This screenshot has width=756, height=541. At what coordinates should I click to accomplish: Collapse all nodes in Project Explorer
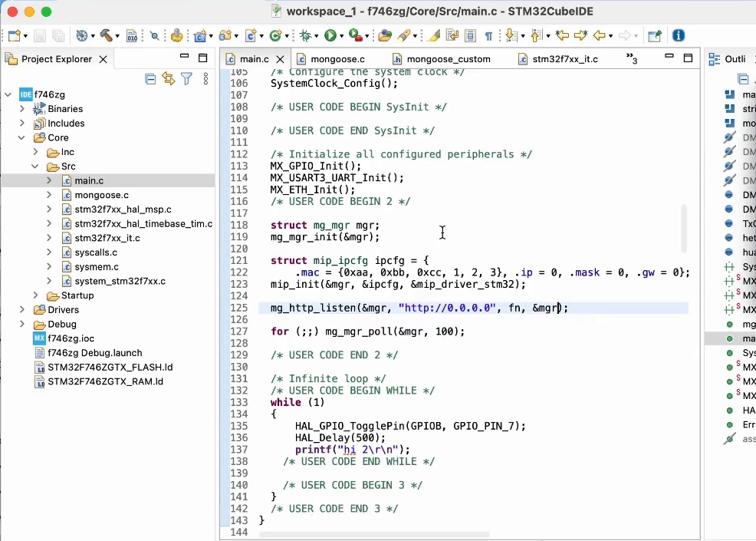[x=151, y=79]
